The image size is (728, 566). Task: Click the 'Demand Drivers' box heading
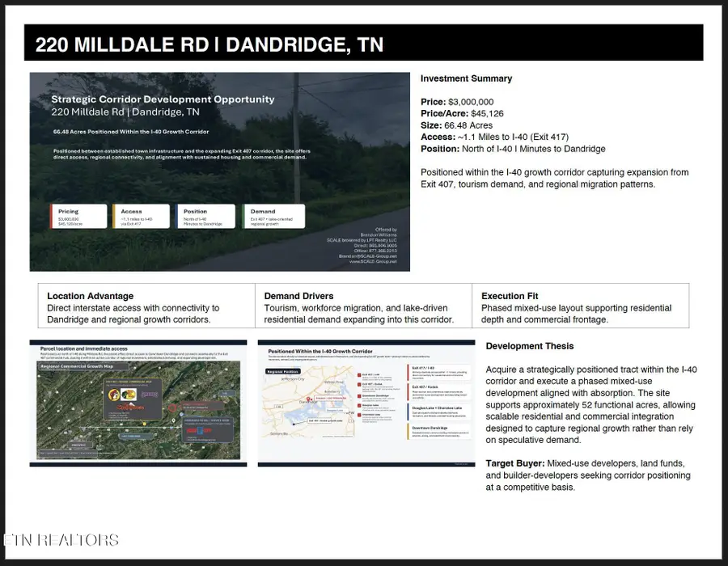coord(298,296)
